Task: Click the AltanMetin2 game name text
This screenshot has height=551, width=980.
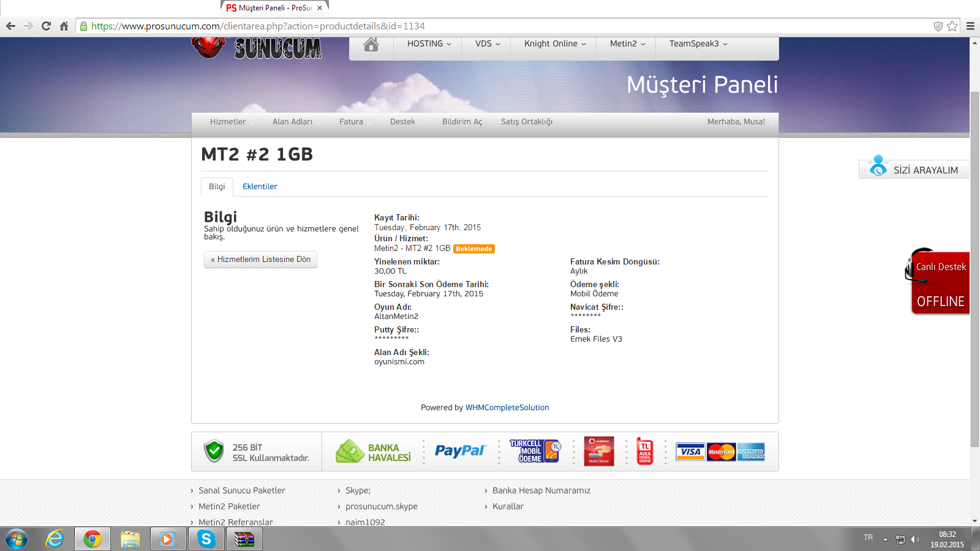Action: [x=396, y=317]
